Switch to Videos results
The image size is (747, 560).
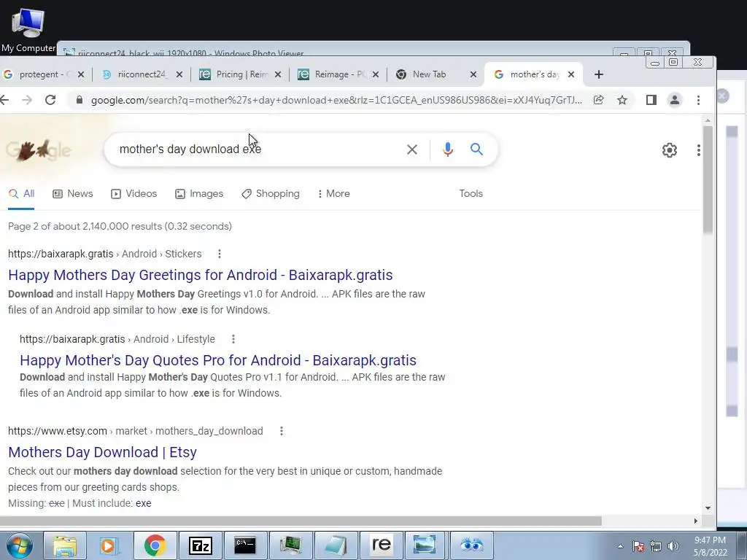tap(134, 194)
